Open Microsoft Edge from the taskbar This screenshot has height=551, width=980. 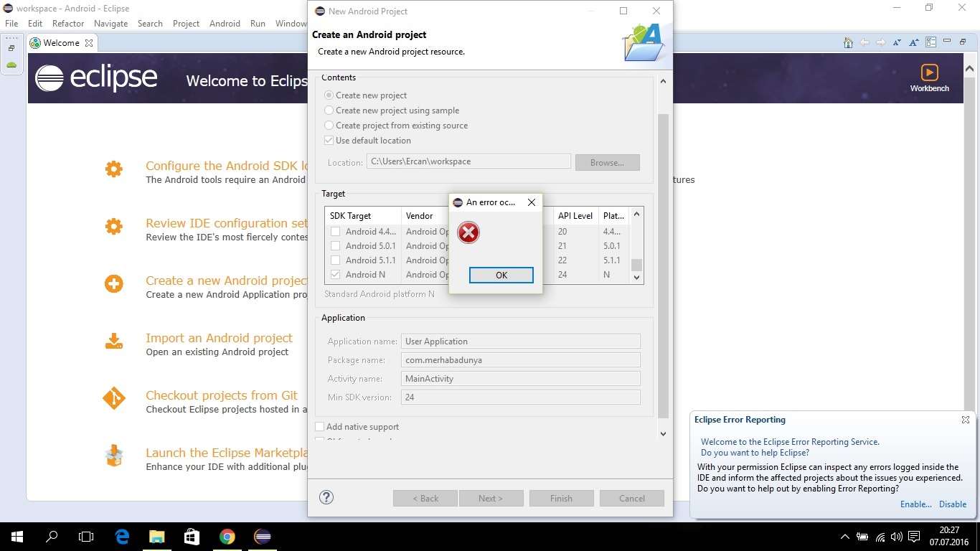122,536
